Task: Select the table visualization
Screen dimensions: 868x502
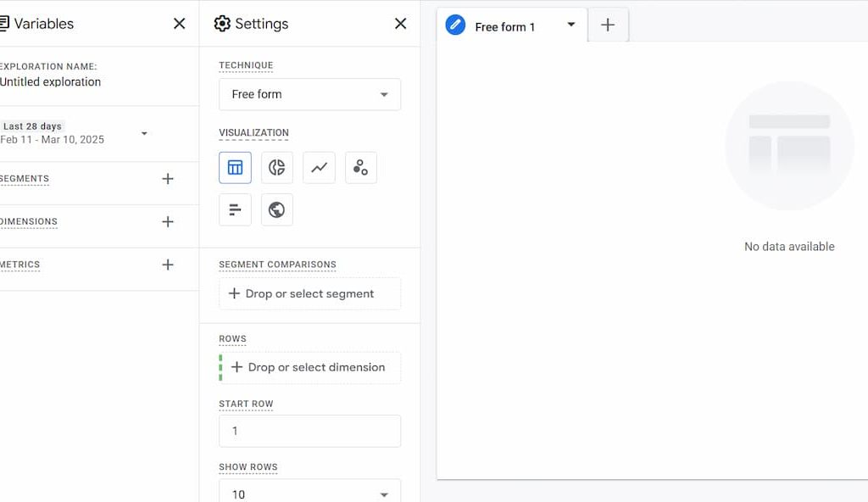Action: (235, 167)
